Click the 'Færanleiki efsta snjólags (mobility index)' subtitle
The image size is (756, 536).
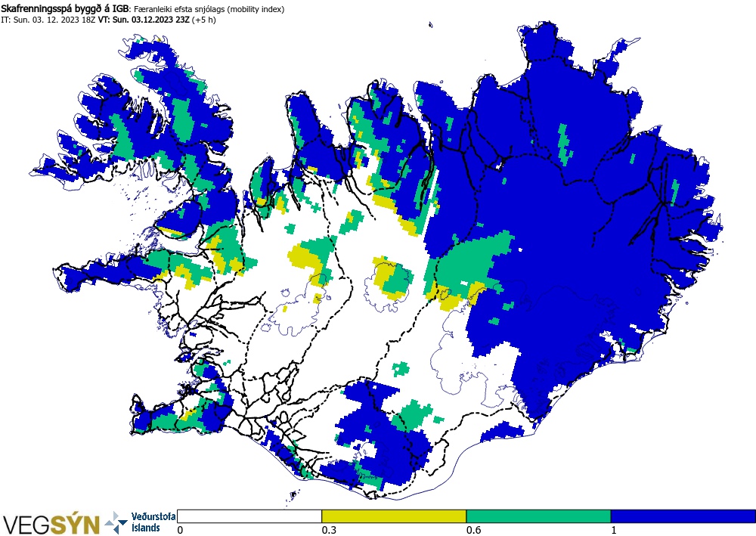pyautogui.click(x=209, y=9)
